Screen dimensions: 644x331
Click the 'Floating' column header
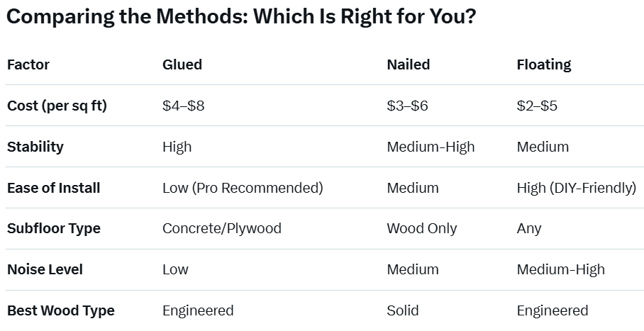click(x=544, y=64)
